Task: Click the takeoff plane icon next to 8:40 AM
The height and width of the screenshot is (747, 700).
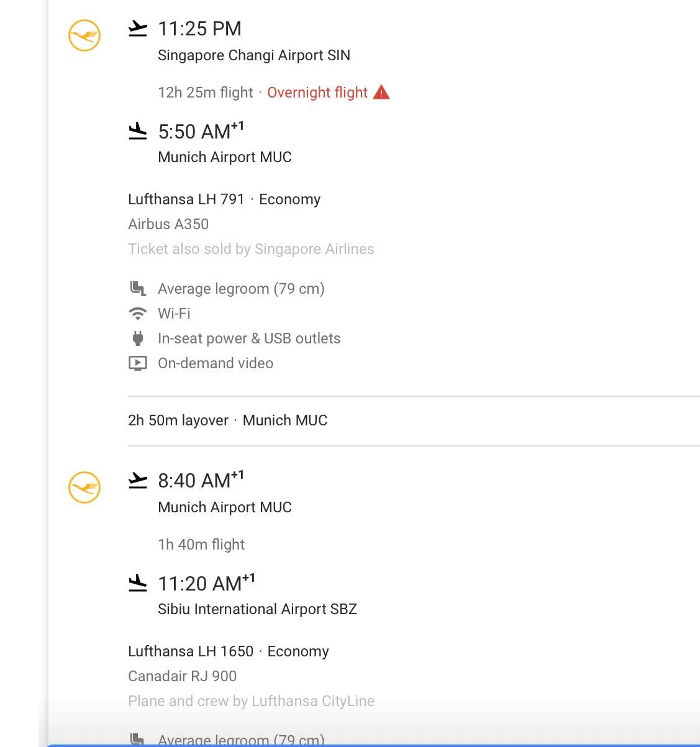Action: click(138, 481)
